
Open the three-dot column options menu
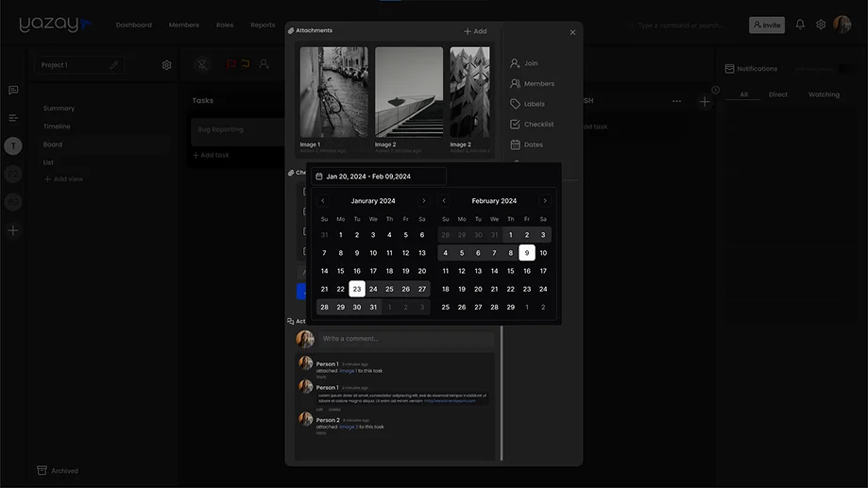[676, 101]
